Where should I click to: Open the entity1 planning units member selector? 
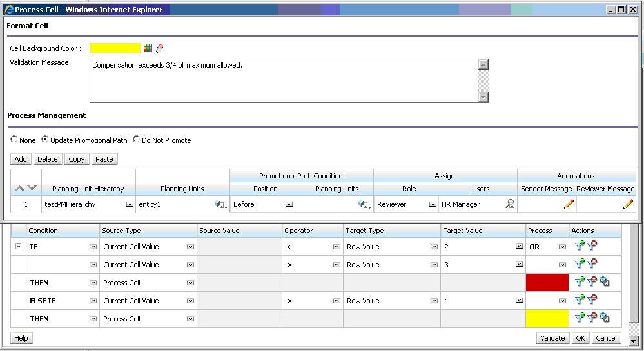pos(221,204)
